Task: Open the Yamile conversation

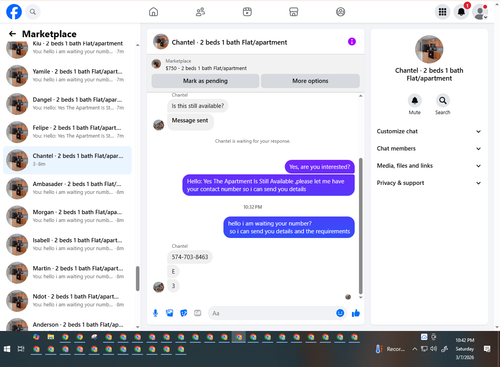Action: pyautogui.click(x=67, y=76)
